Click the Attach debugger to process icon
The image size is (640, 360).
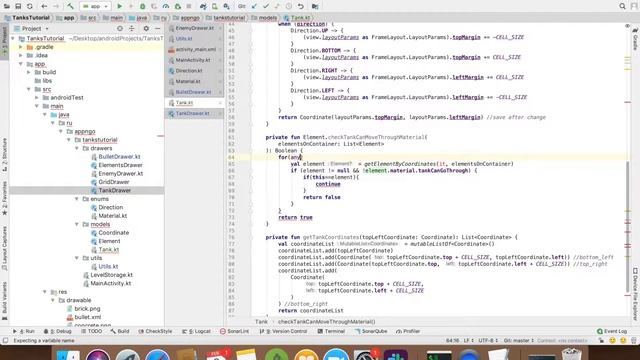pos(178,7)
